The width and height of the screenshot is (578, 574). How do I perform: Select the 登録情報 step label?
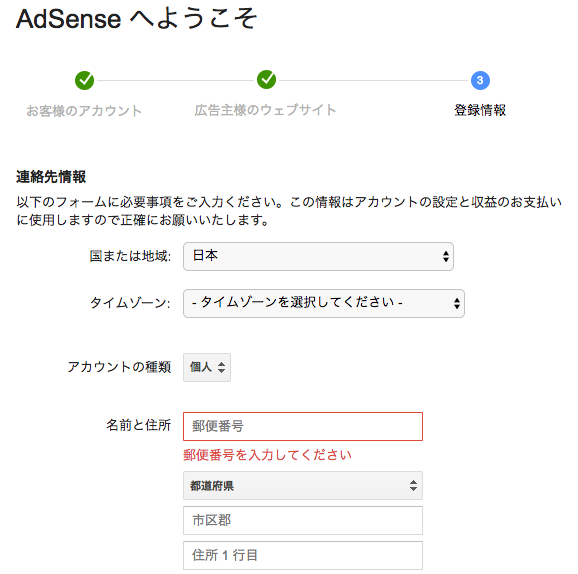(x=480, y=110)
